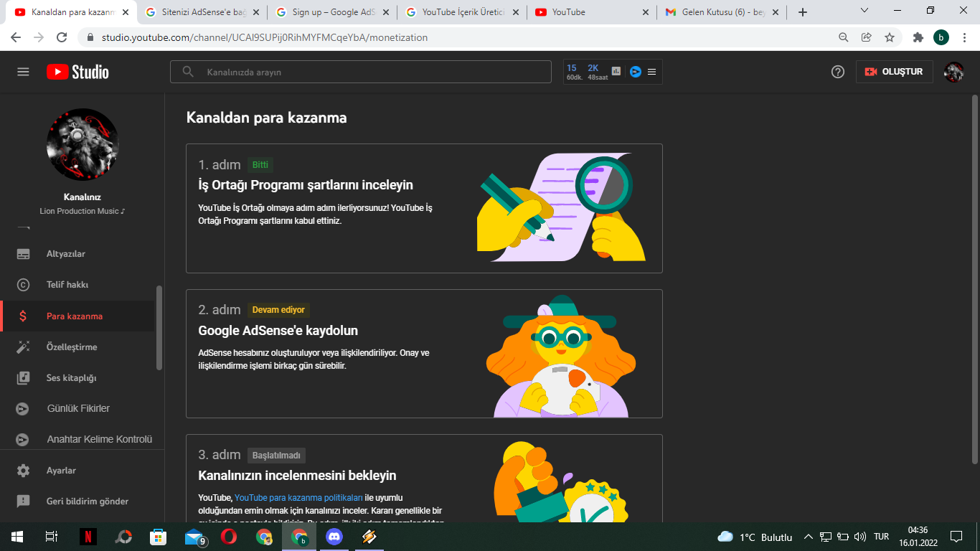Click the YouTube Studio logo
Image resolution: width=980 pixels, height=551 pixels.
click(x=77, y=72)
